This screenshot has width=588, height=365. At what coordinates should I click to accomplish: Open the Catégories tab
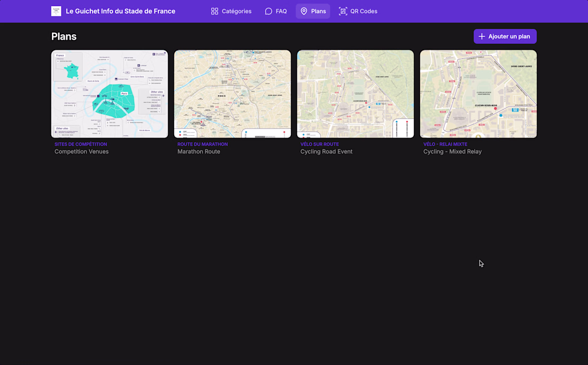pos(231,11)
